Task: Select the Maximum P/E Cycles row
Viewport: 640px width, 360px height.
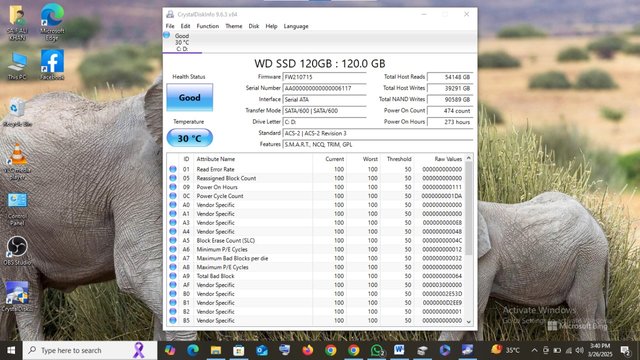Action: click(x=316, y=267)
